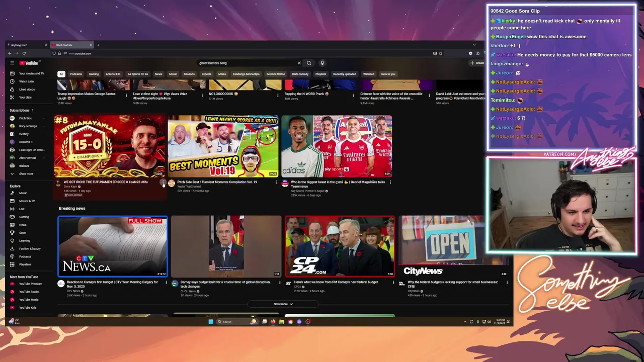The image size is (644, 362).
Task: Open options menu for CTV Carney reaction video
Action: (x=166, y=282)
